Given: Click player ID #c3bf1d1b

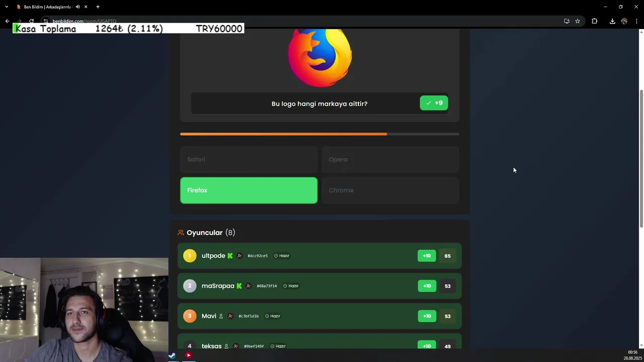Looking at the screenshot, I should point(249,316).
